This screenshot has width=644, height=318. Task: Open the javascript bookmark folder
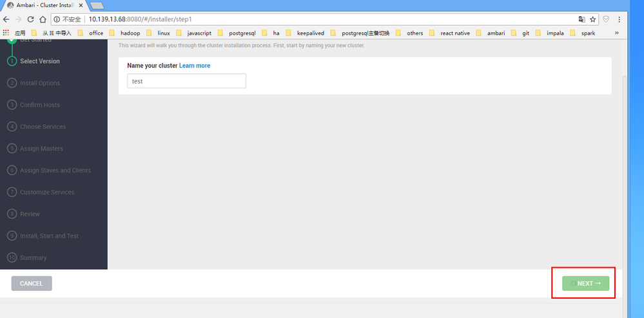click(x=194, y=33)
